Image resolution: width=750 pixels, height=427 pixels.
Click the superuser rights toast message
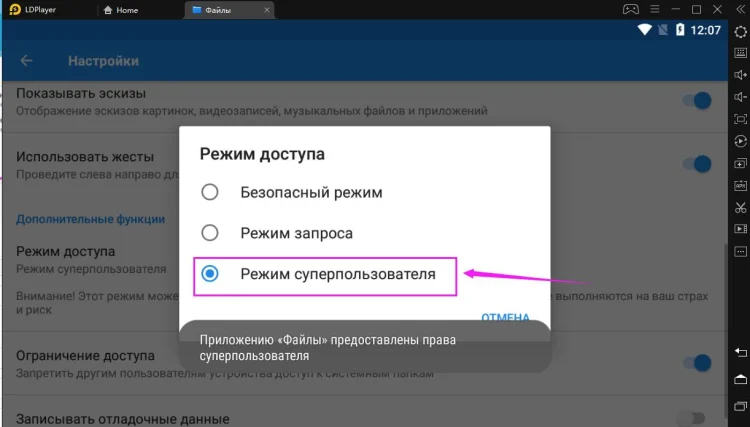(365, 348)
